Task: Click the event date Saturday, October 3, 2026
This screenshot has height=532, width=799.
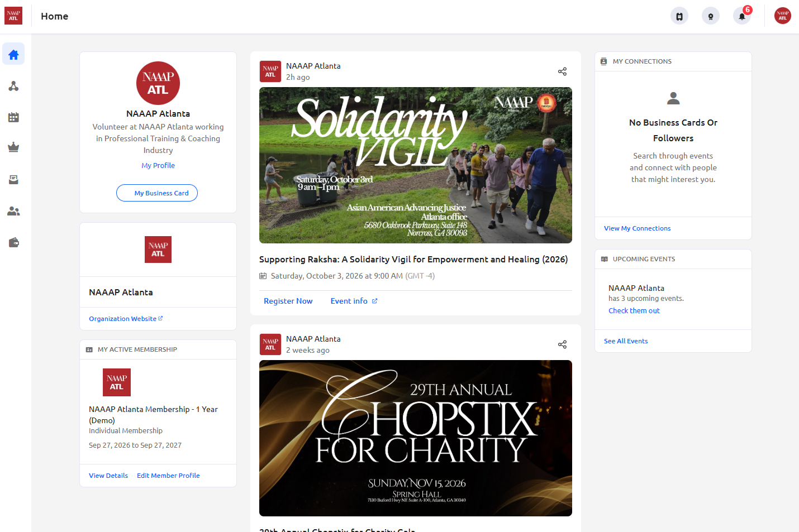Action: coord(337,276)
